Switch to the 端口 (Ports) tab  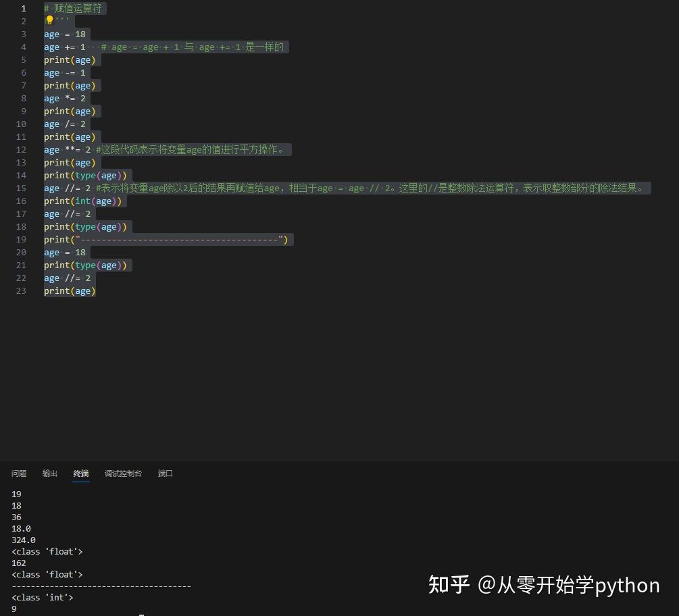[x=165, y=473]
